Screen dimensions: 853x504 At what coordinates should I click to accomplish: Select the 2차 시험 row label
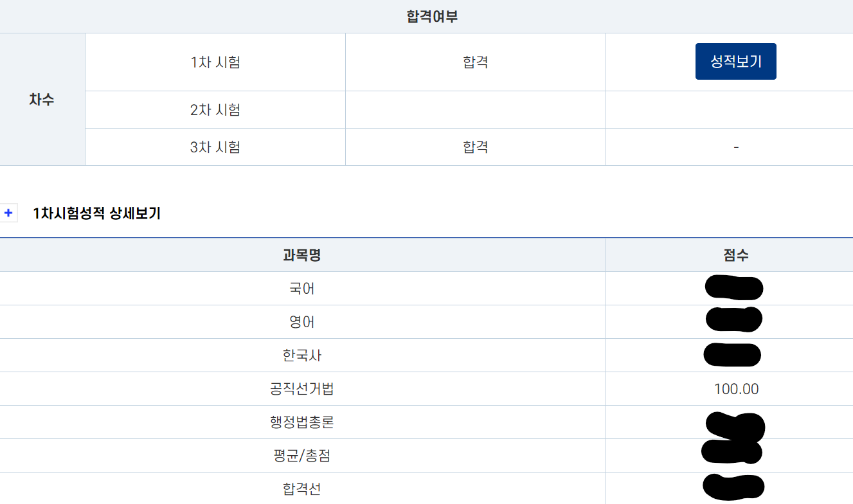click(x=215, y=110)
